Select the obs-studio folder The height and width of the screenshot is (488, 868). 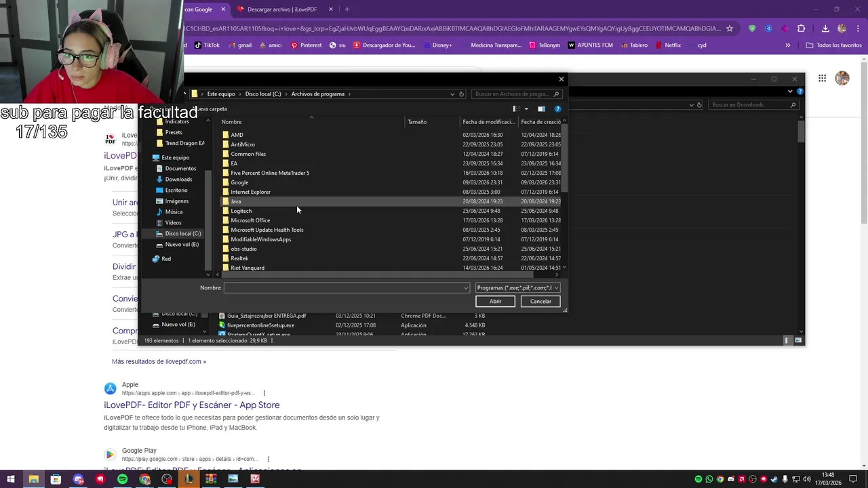(x=243, y=249)
